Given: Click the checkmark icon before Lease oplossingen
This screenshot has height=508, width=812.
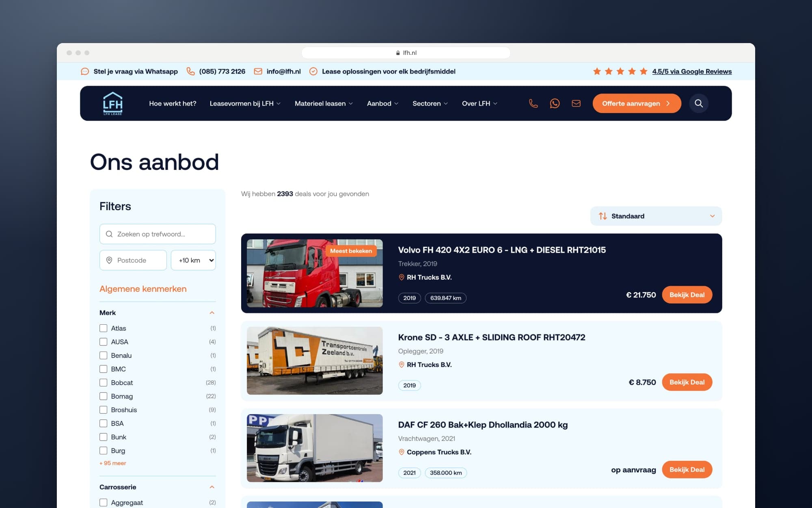Looking at the screenshot, I should 313,72.
